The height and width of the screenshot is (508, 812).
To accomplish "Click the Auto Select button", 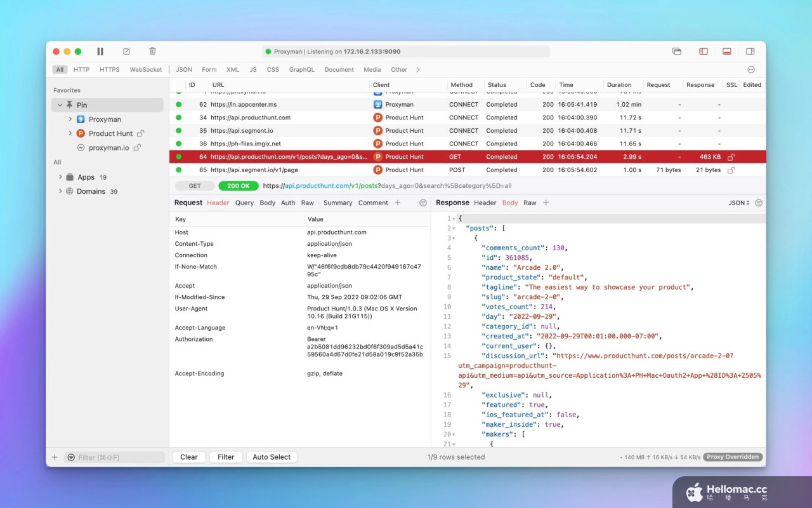I will [272, 457].
